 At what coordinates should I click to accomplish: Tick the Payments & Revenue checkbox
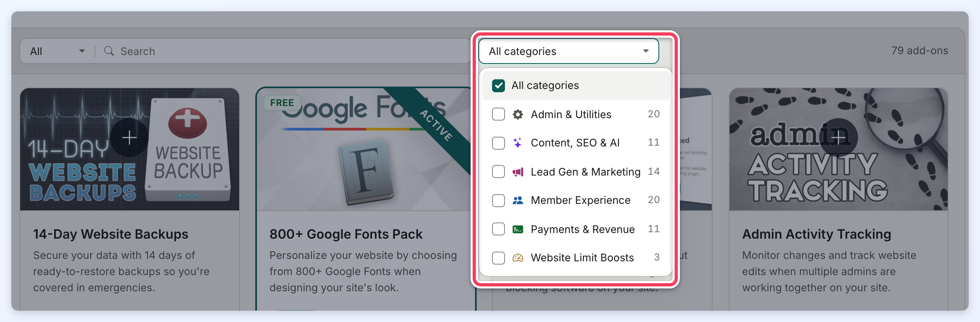tap(498, 229)
